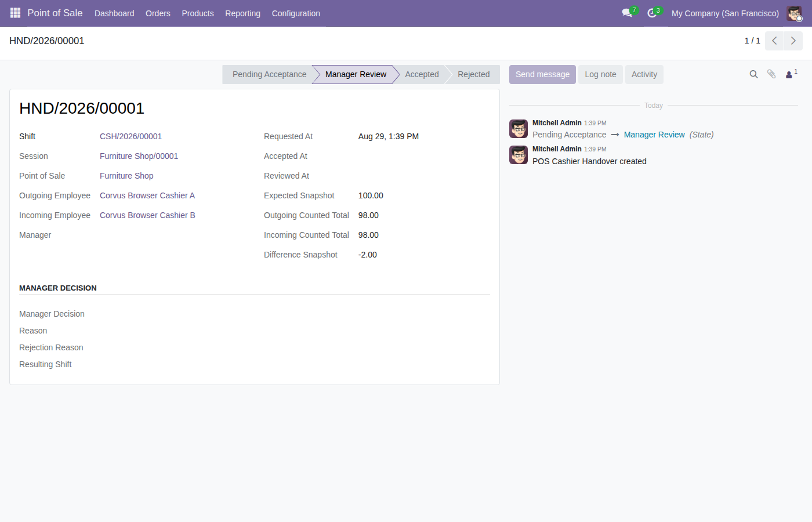Select Pending Acceptance status stage

(x=269, y=74)
